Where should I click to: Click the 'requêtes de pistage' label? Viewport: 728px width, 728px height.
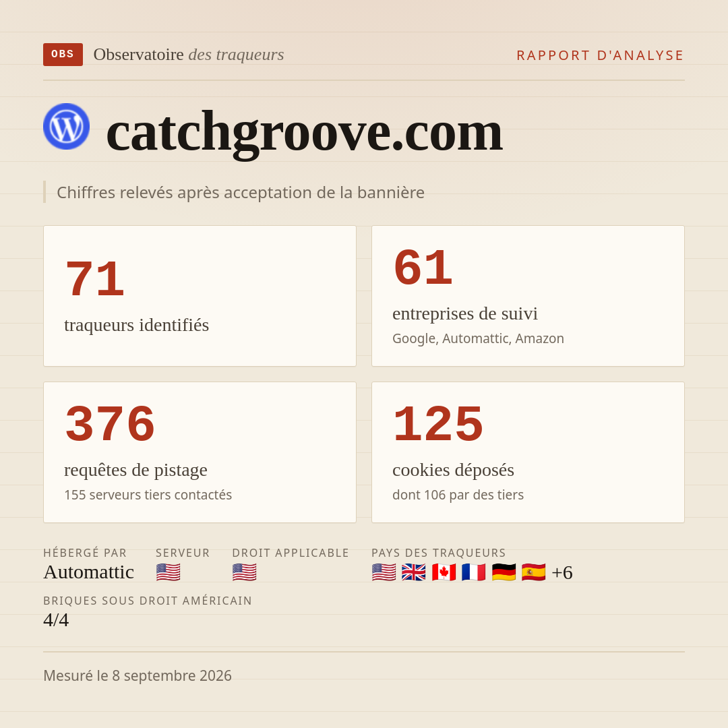(135, 471)
